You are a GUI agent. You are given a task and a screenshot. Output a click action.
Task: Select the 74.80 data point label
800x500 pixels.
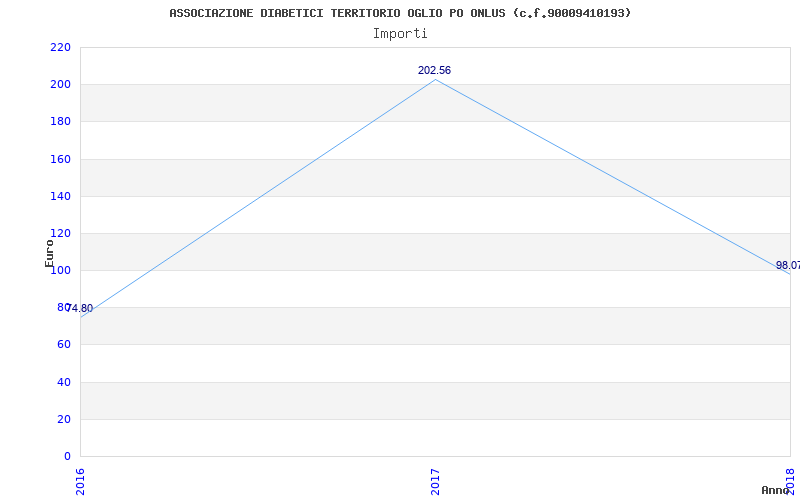point(80,309)
